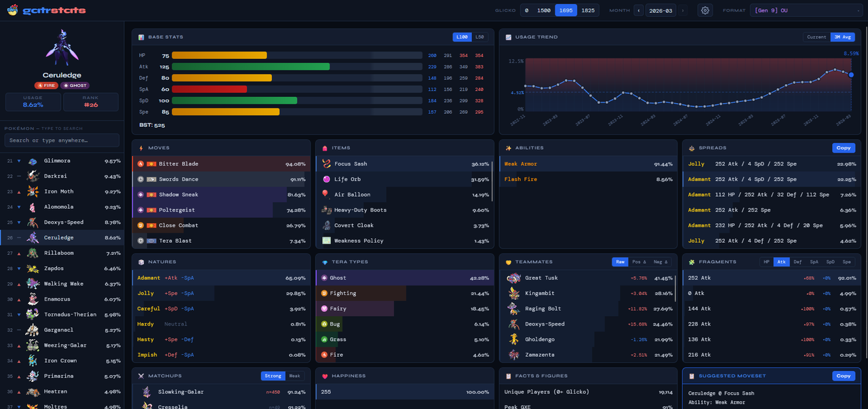Set Glicko rating to 1825

point(588,10)
